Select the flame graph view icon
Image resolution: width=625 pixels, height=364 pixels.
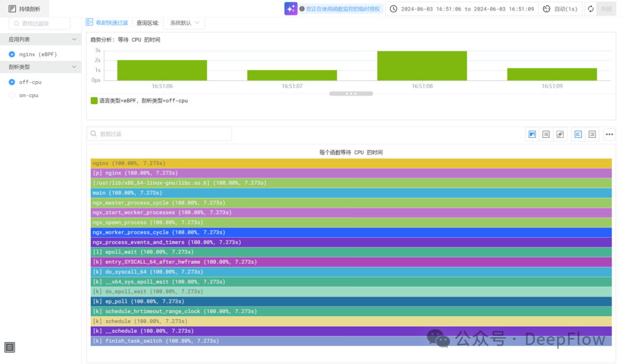532,134
